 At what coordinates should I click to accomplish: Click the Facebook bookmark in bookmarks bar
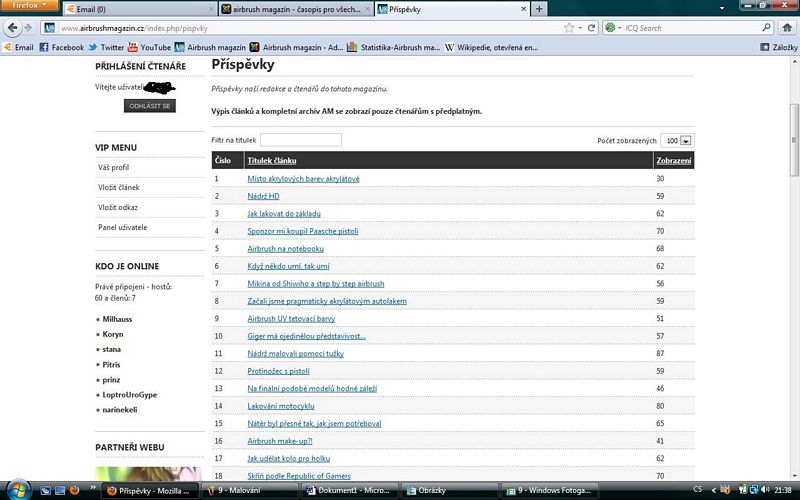60,47
